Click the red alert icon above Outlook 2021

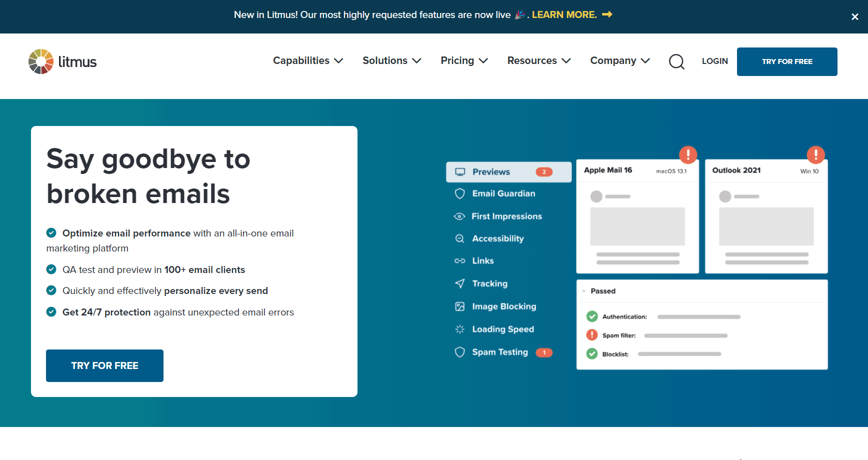(816, 154)
